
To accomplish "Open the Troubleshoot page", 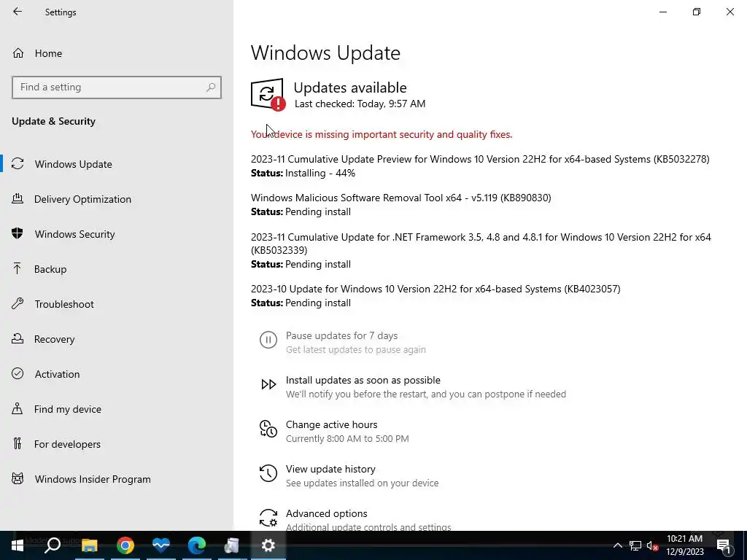I will [64, 304].
